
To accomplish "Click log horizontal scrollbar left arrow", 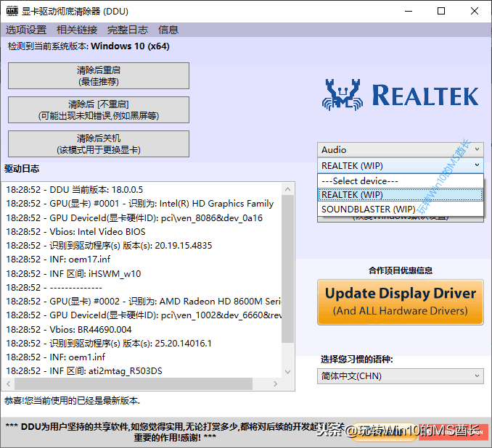I will tap(9, 383).
